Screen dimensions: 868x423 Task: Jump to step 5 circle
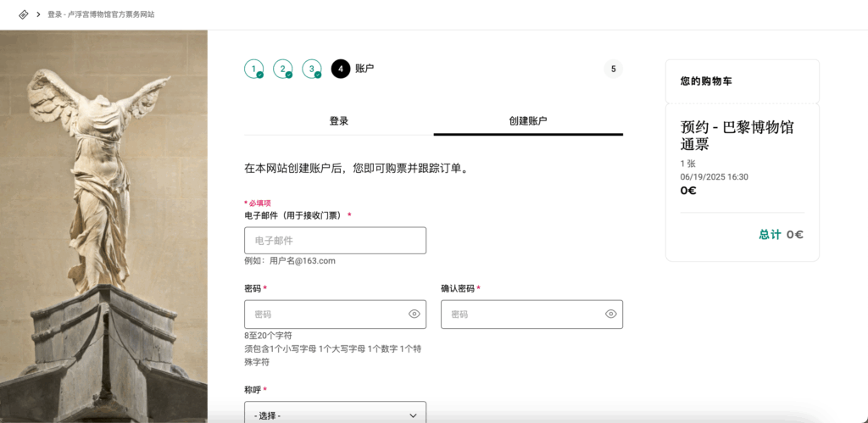(x=613, y=69)
